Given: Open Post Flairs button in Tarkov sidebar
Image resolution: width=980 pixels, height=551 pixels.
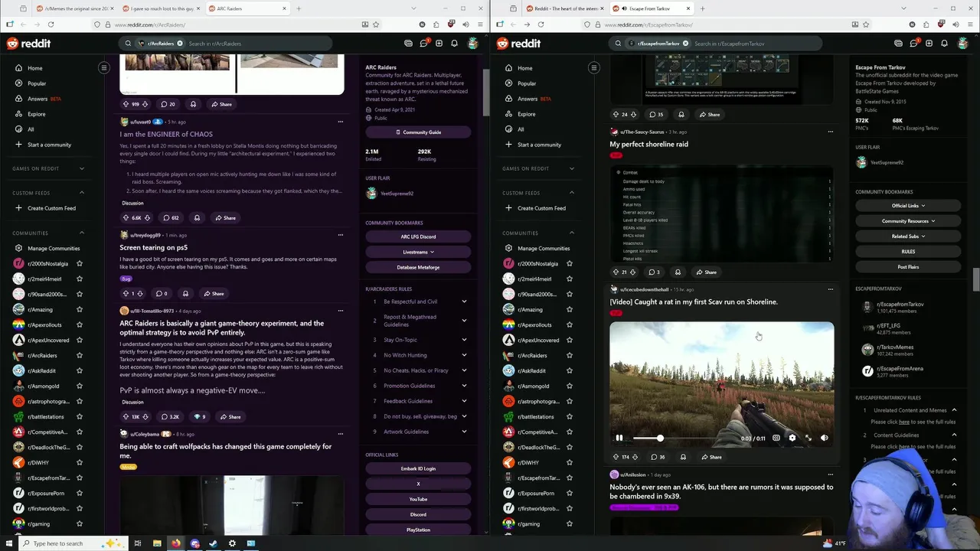Looking at the screenshot, I should point(908,267).
